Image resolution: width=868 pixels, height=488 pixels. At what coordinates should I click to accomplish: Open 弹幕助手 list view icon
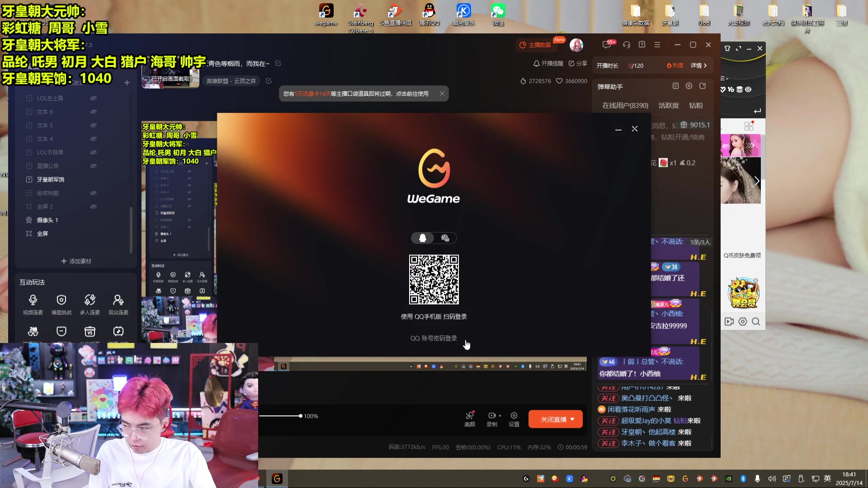675,86
